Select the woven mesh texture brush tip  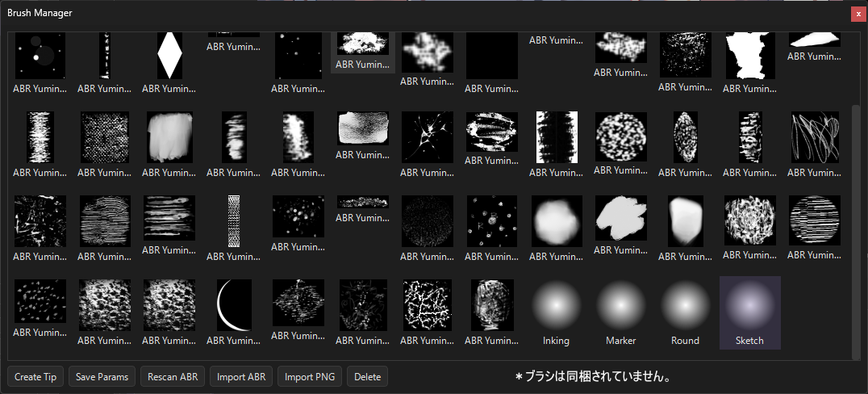tap(105, 137)
